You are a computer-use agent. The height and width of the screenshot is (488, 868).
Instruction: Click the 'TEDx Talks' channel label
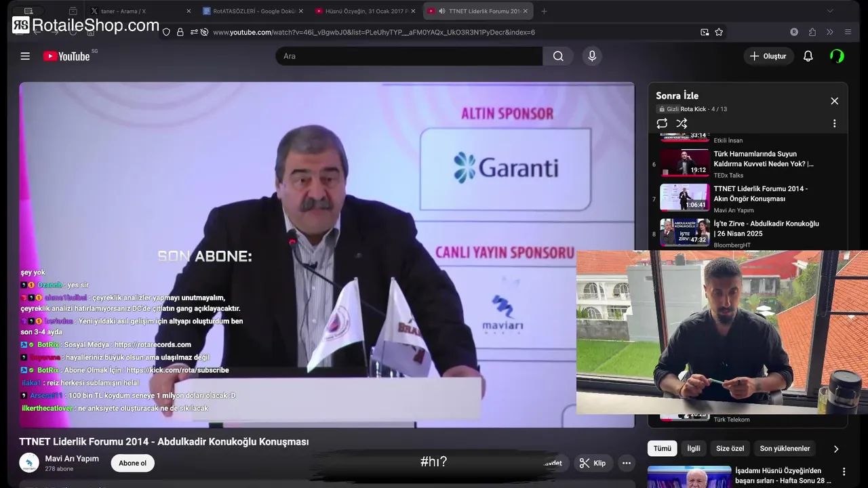[728, 176]
